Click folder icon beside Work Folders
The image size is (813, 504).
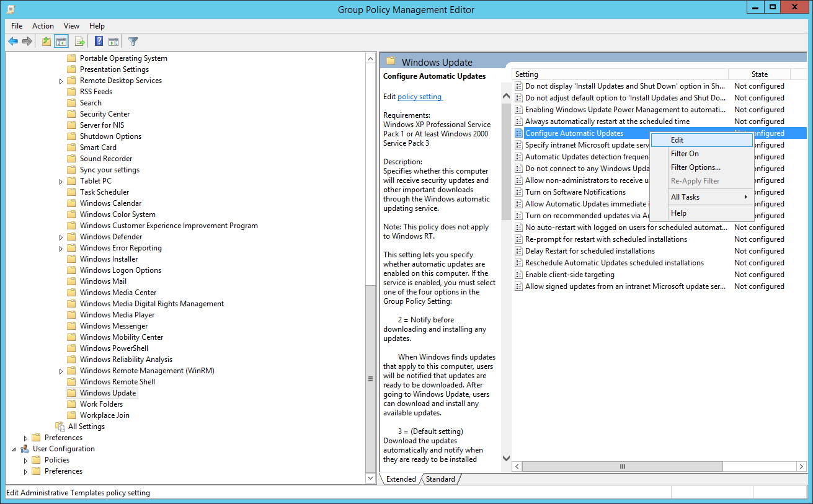tap(71, 404)
